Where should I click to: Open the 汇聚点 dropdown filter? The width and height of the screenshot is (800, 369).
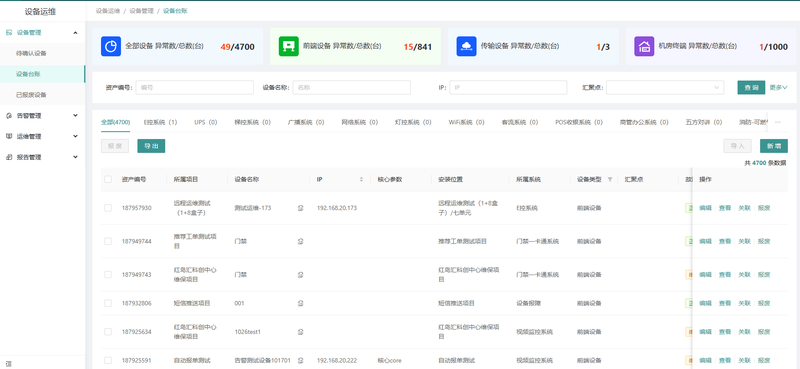[x=665, y=87]
